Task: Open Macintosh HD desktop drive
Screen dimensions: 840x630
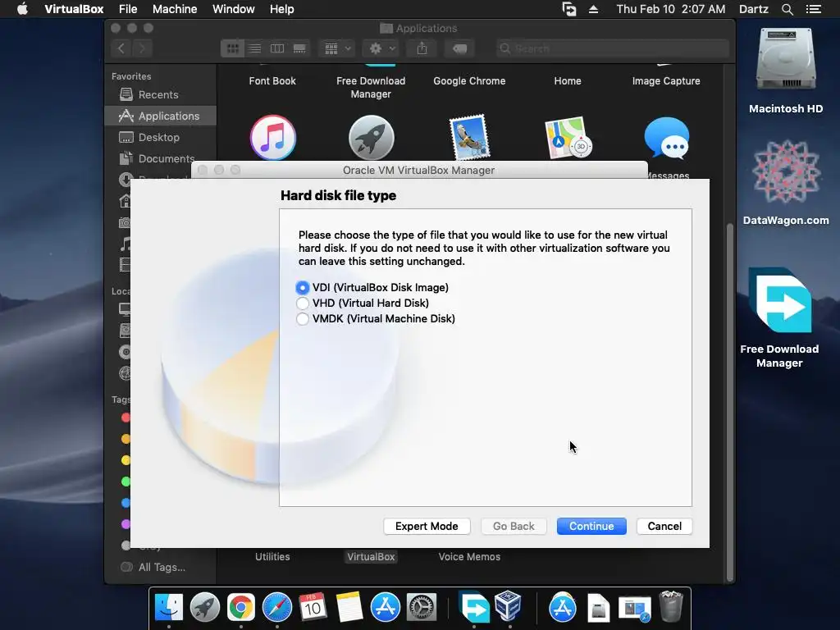Action: pos(786,71)
